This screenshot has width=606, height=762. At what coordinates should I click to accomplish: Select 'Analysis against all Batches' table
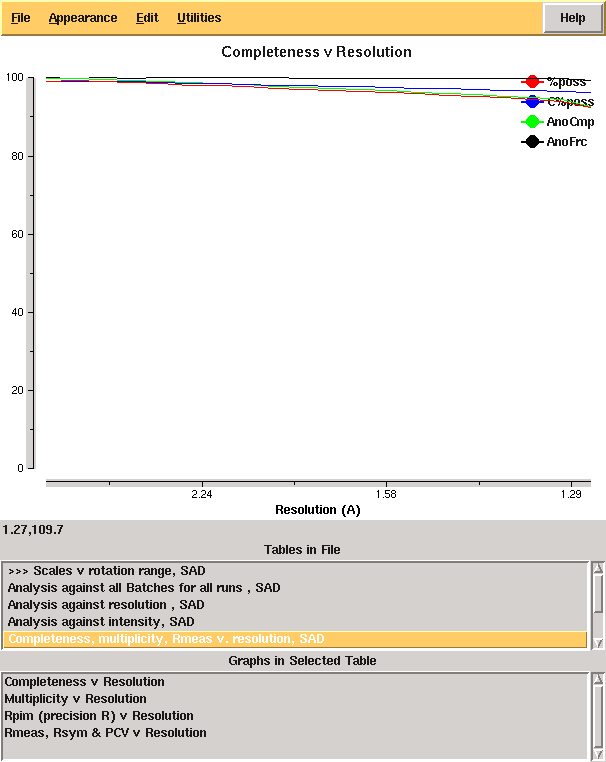[144, 588]
